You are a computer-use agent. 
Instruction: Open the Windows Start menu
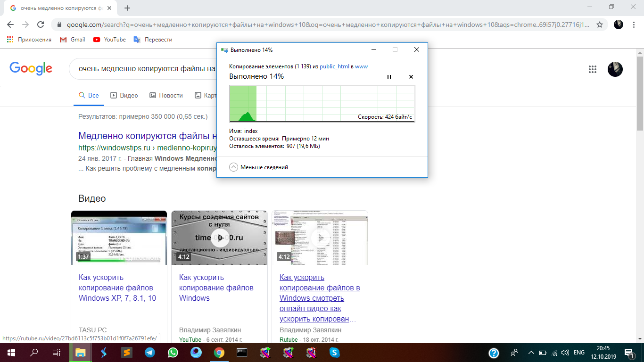(11, 353)
